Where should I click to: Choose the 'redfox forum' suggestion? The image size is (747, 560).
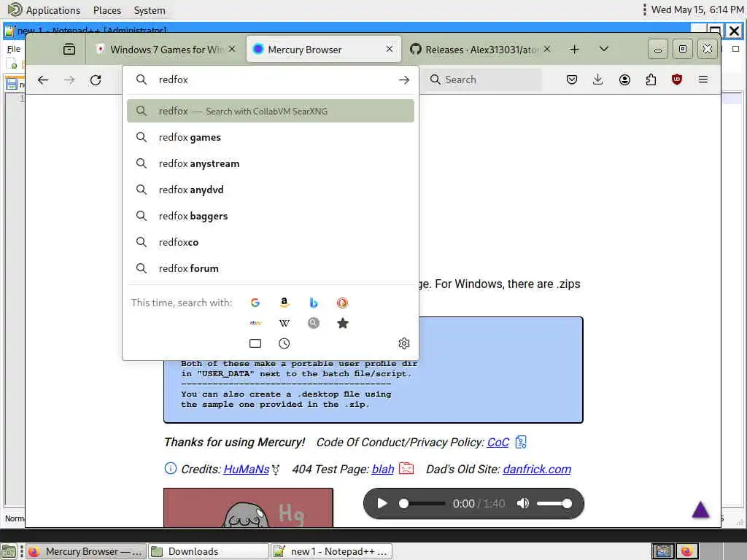pyautogui.click(x=270, y=268)
